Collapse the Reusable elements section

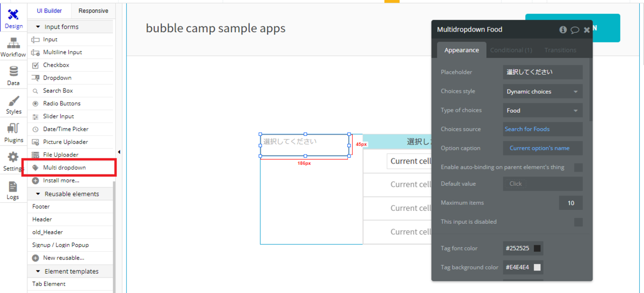pyautogui.click(x=38, y=194)
